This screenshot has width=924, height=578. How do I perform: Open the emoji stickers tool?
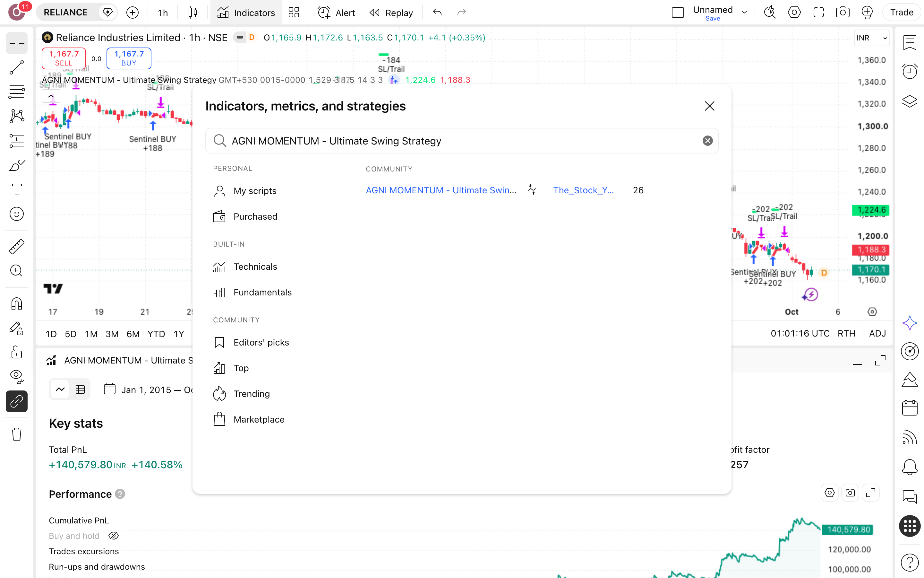pyautogui.click(x=16, y=214)
